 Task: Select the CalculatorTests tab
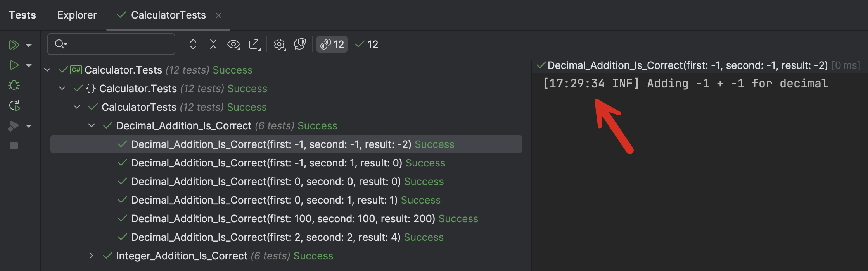pyautogui.click(x=168, y=15)
